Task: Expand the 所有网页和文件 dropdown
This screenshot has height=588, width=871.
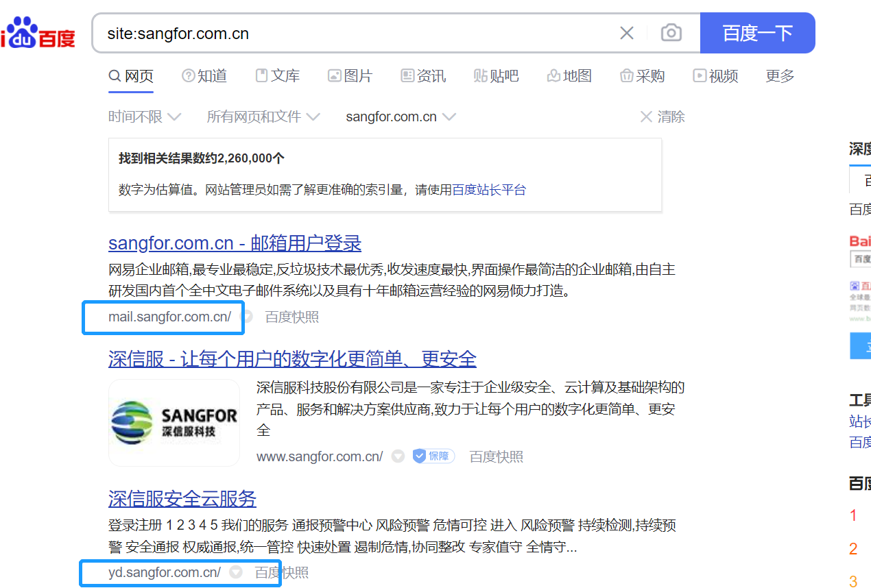Action: (263, 117)
